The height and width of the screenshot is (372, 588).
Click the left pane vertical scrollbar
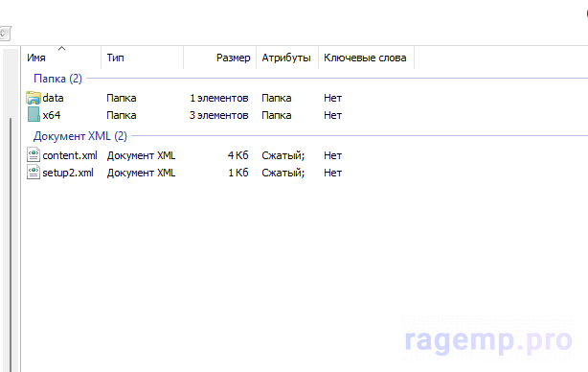pos(11,244)
